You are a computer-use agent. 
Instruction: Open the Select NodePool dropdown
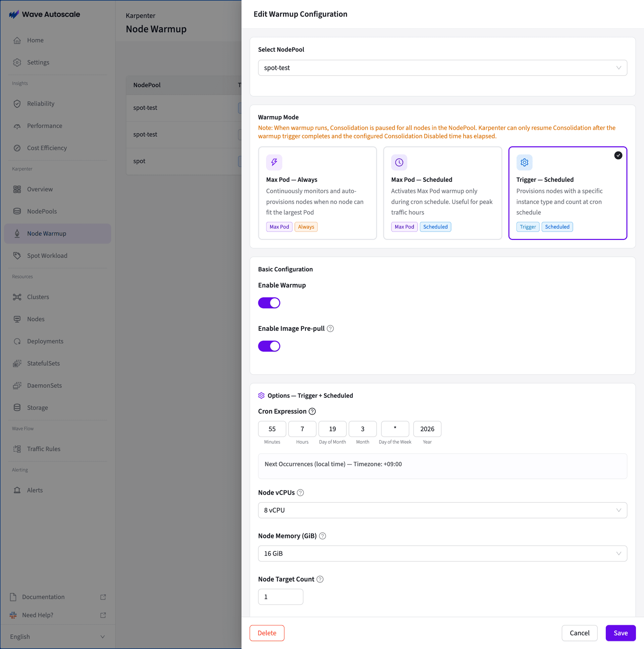[443, 68]
